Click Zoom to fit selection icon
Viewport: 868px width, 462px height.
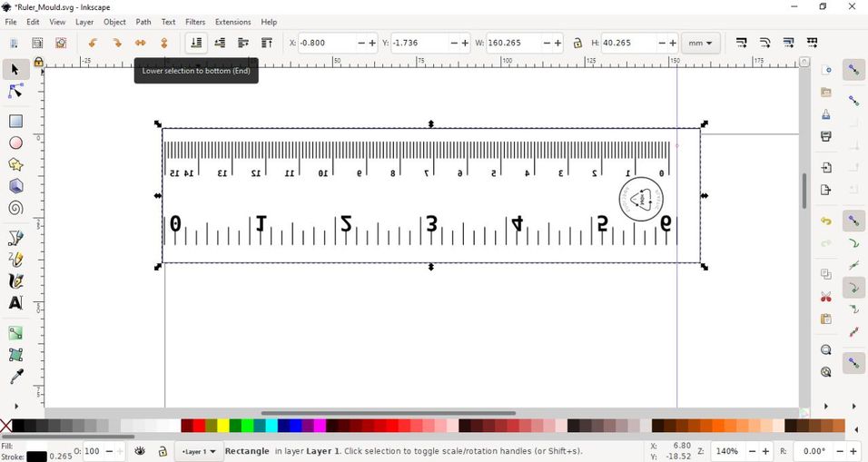pos(826,349)
